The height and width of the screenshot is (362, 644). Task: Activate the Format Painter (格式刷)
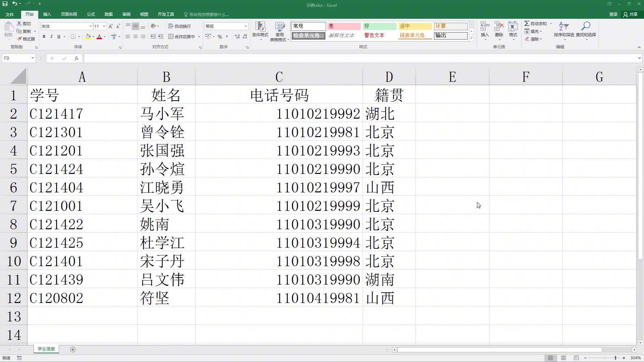coord(26,39)
